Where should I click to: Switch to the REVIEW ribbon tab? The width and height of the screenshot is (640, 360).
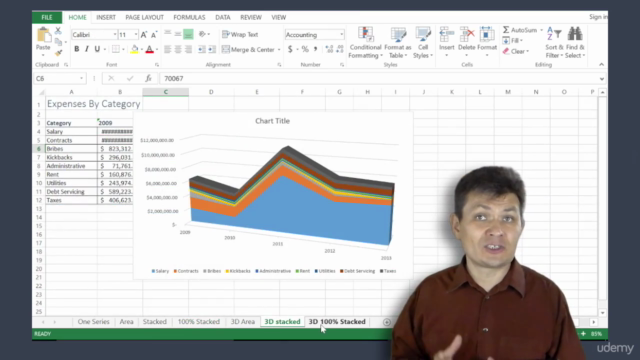251,18
